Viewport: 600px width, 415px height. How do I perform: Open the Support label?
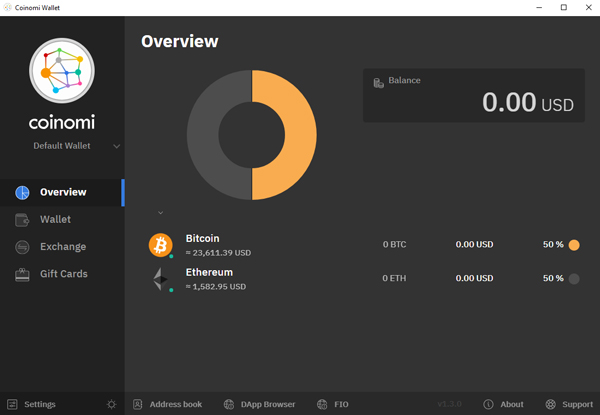pyautogui.click(x=577, y=404)
